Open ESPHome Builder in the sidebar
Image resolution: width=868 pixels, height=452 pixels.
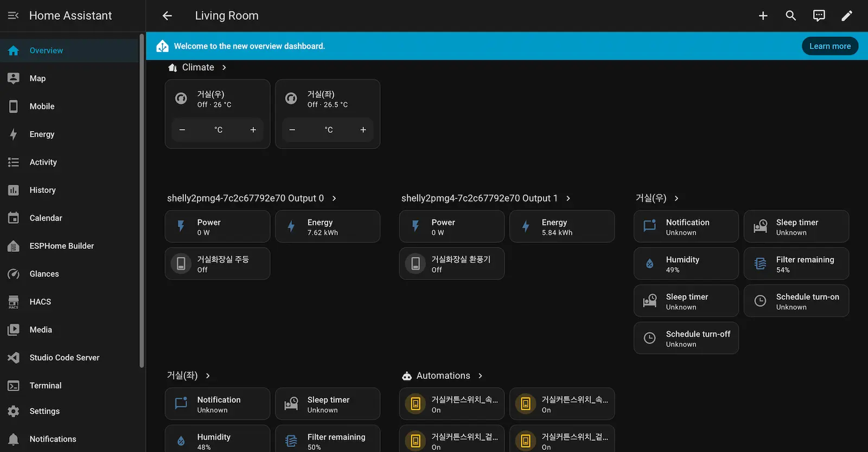[x=69, y=246]
